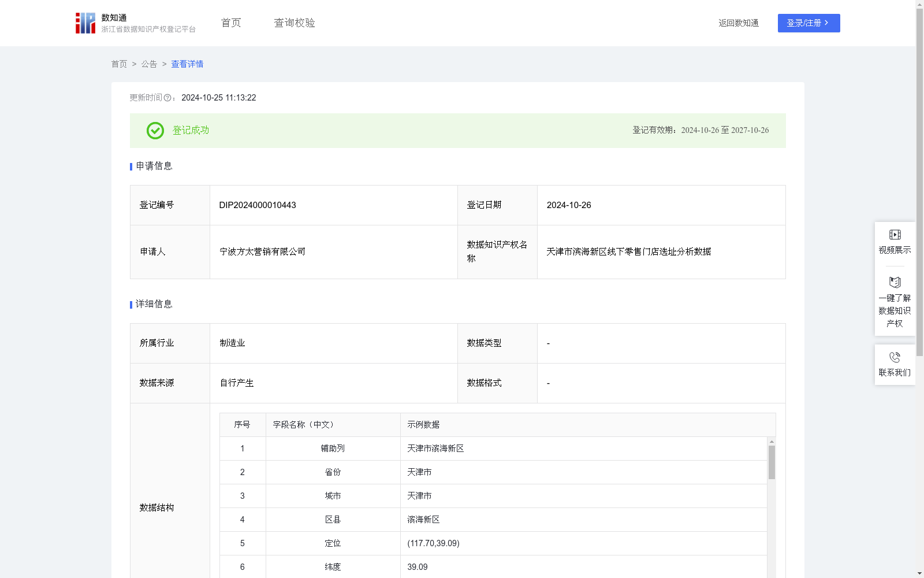Click the arrow chevron inside the login button
This screenshot has height=578, width=924.
point(828,23)
